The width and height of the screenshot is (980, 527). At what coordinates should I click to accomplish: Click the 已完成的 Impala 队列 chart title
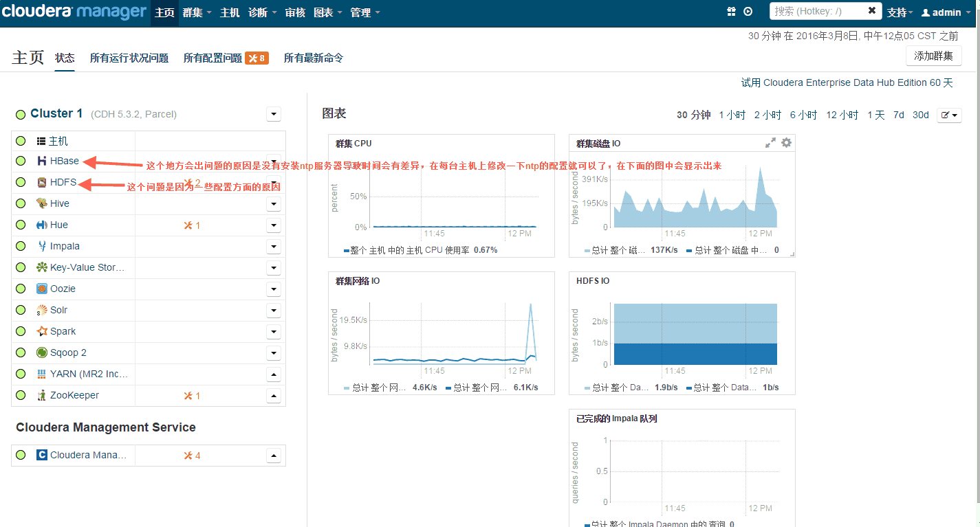click(x=617, y=418)
